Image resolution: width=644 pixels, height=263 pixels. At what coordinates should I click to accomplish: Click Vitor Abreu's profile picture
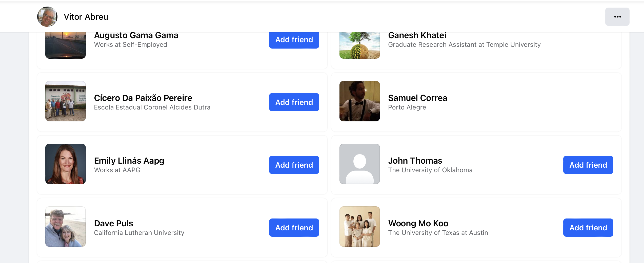point(47,17)
